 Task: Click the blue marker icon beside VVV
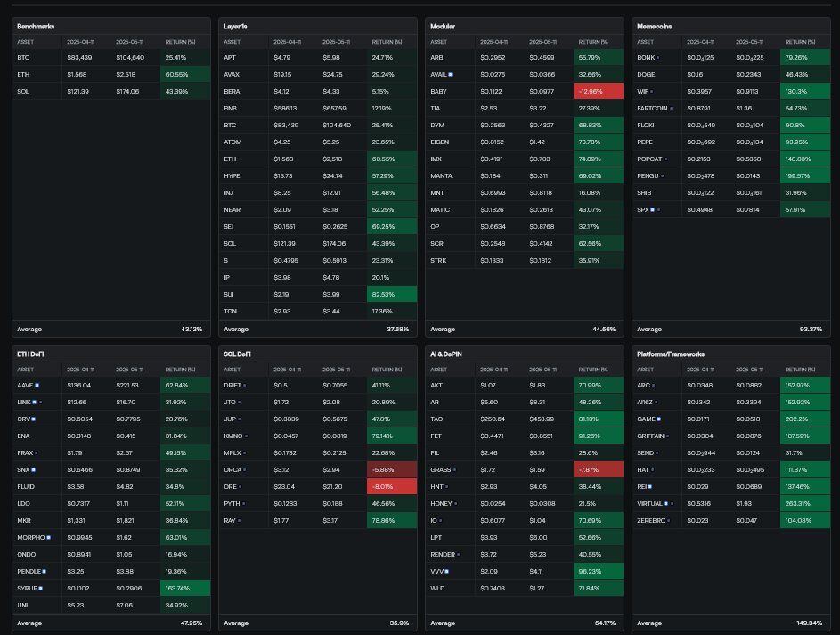pyautogui.click(x=447, y=571)
